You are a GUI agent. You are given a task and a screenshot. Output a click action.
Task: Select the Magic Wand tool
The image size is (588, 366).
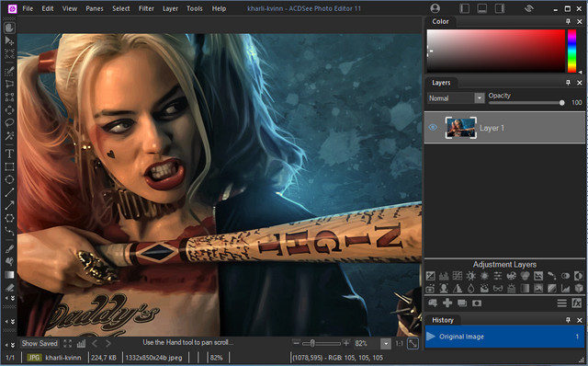9,135
